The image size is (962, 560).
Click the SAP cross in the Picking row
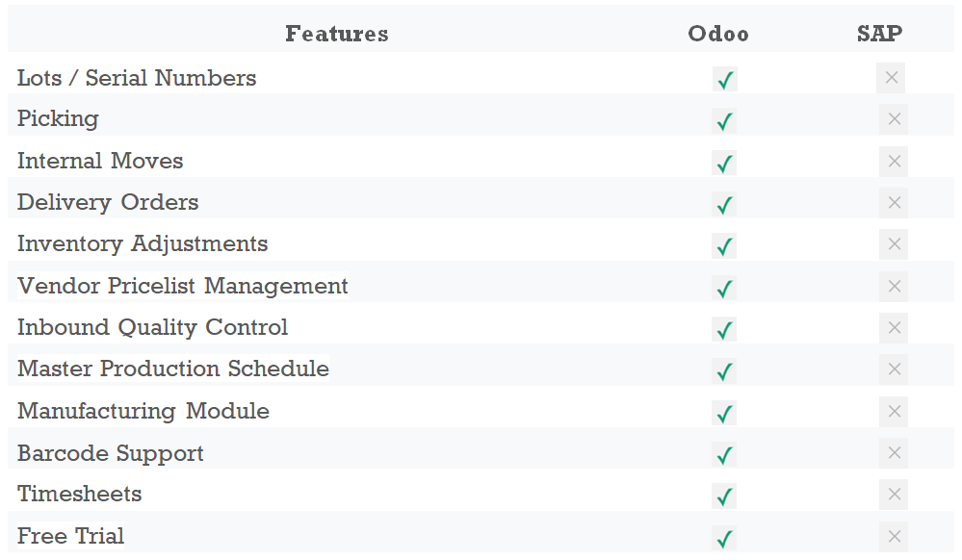(x=894, y=119)
